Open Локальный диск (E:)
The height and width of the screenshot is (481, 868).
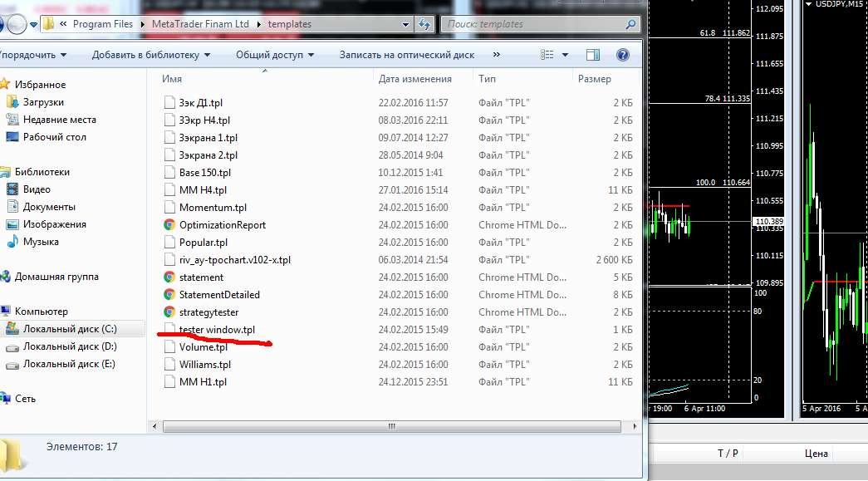69,364
